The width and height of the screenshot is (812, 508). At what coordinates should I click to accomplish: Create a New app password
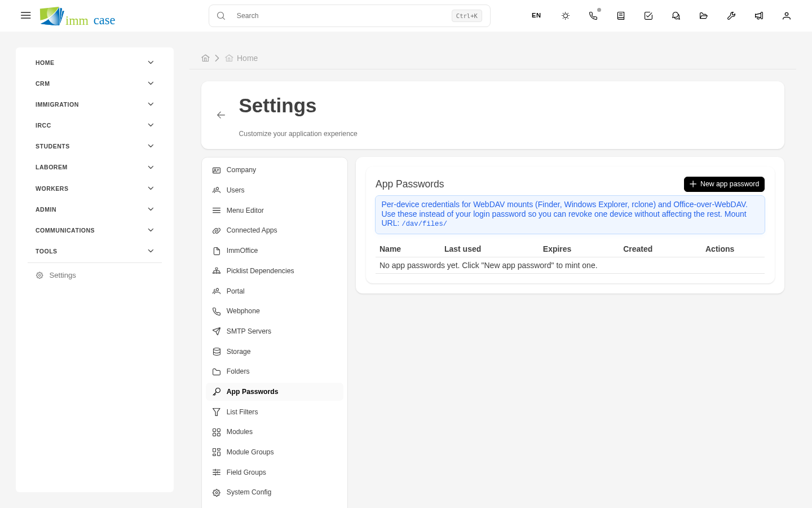pyautogui.click(x=724, y=184)
